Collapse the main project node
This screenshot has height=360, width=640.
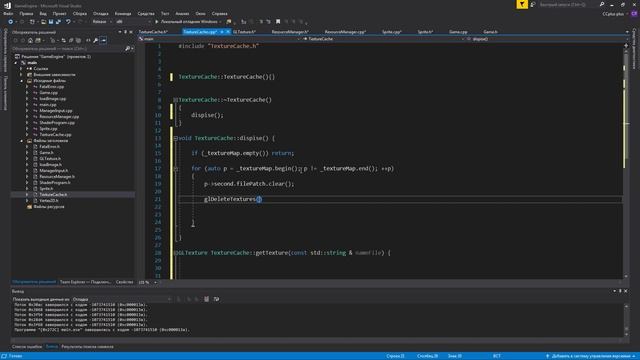16,63
